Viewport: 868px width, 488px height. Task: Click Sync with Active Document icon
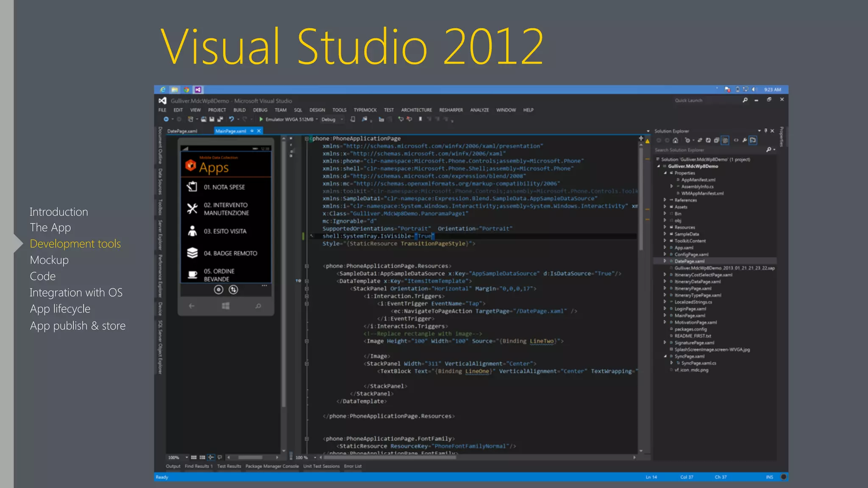coord(700,140)
